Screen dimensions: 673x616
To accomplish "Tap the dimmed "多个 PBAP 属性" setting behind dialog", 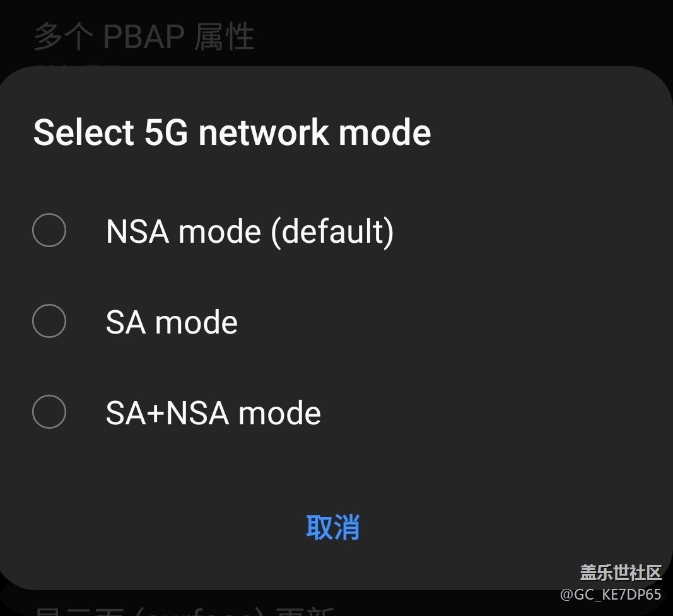I will point(144,37).
